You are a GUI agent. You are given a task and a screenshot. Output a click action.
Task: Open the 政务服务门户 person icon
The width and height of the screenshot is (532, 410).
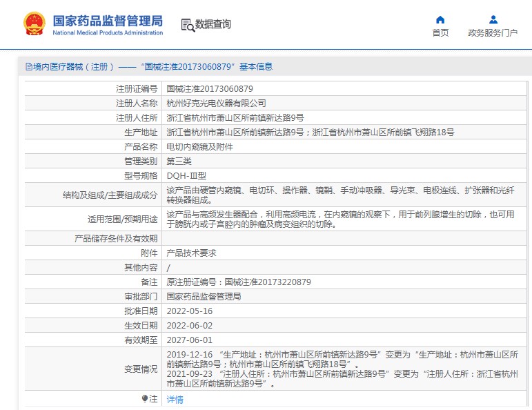point(493,20)
